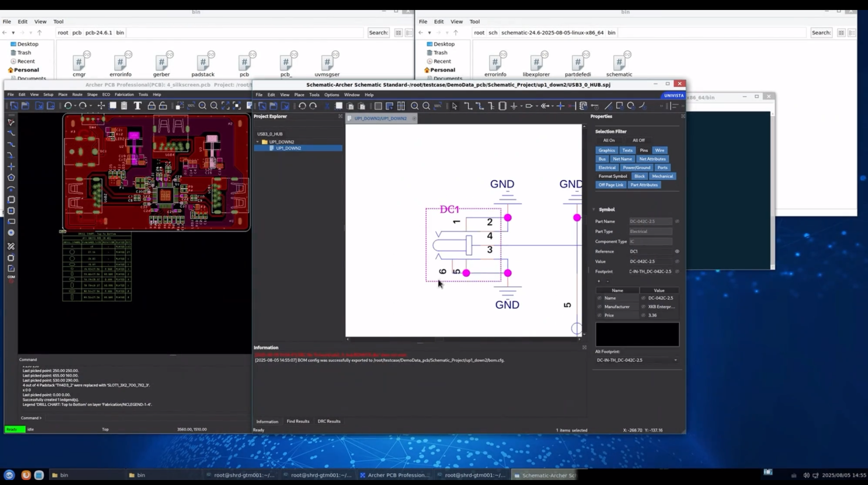Click the trash delete icon in PCB toolbar

pyautogui.click(x=124, y=106)
